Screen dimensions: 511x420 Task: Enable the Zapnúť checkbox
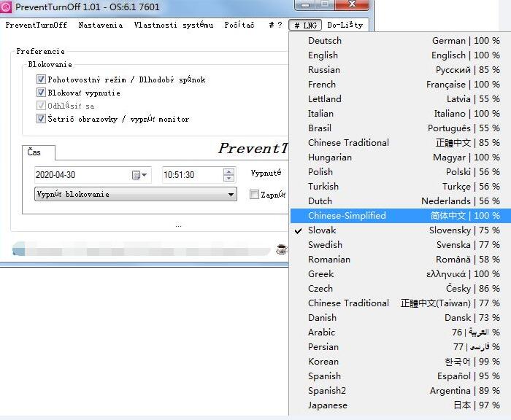coord(254,195)
